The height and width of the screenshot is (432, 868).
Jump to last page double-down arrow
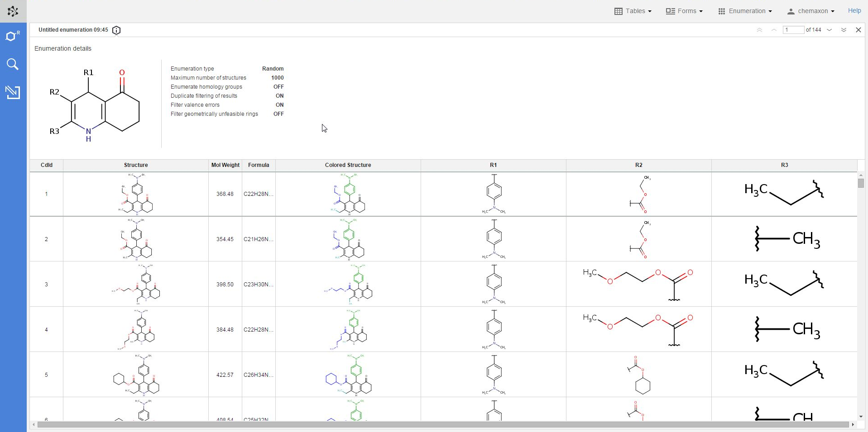[x=844, y=30]
